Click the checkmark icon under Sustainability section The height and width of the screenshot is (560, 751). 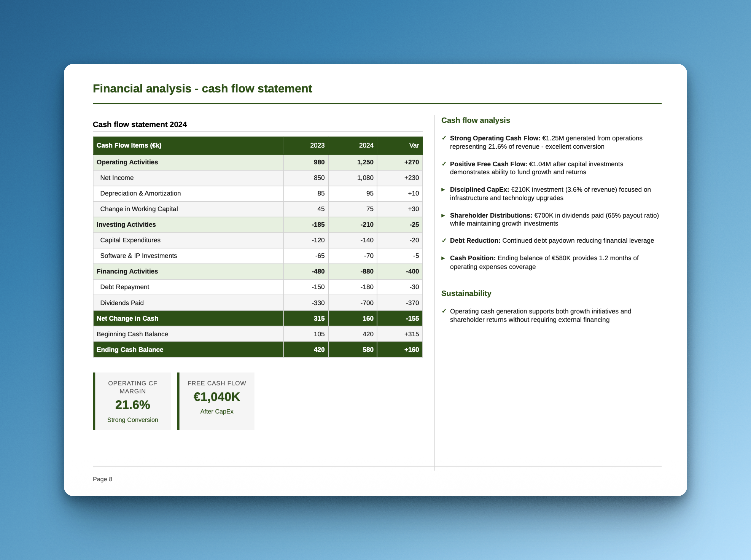[444, 311]
